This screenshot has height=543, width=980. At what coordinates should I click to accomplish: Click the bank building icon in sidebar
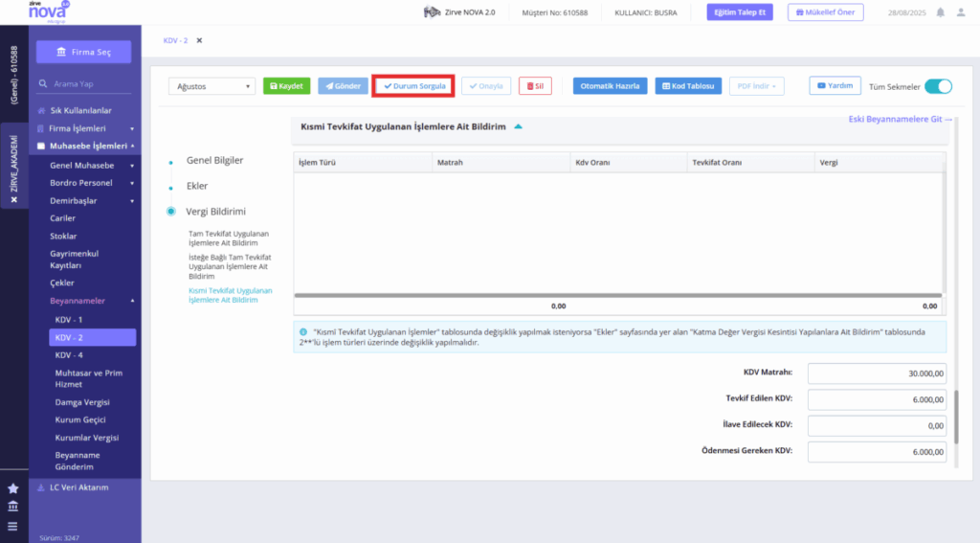12,506
